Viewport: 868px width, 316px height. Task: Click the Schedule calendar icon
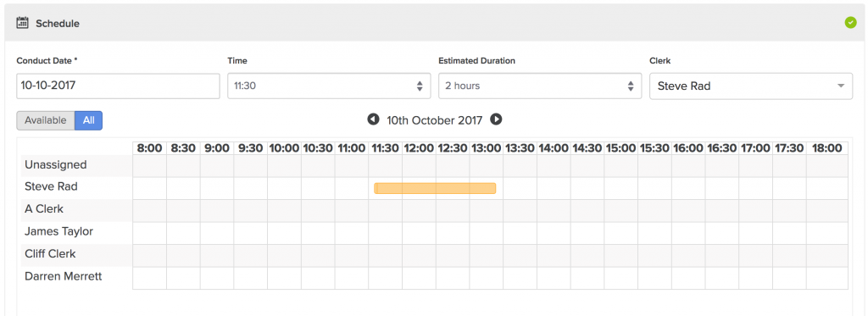pyautogui.click(x=23, y=23)
